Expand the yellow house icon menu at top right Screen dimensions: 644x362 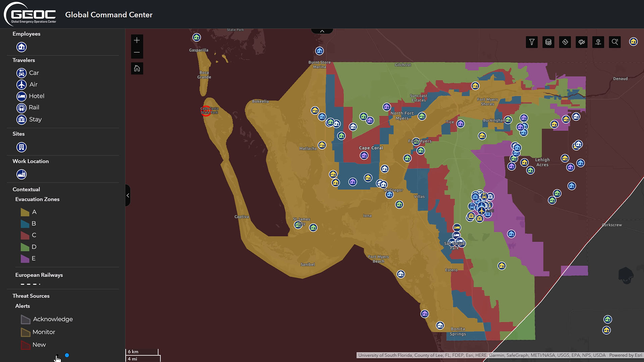click(x=633, y=42)
